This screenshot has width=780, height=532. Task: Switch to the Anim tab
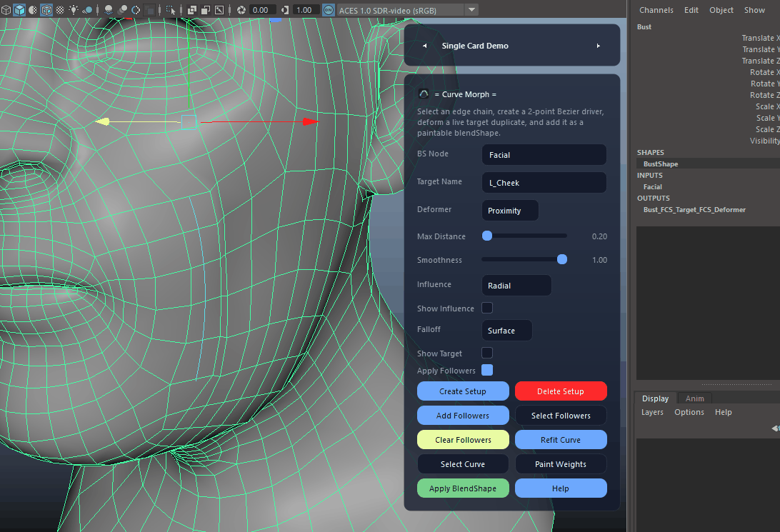pos(694,398)
